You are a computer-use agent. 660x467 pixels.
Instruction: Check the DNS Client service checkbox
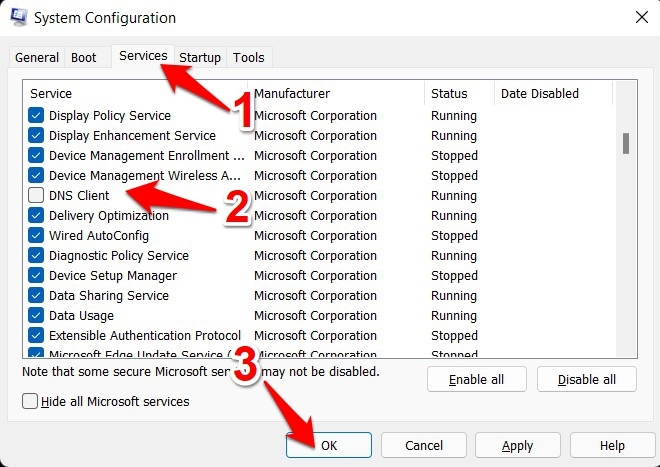point(37,196)
